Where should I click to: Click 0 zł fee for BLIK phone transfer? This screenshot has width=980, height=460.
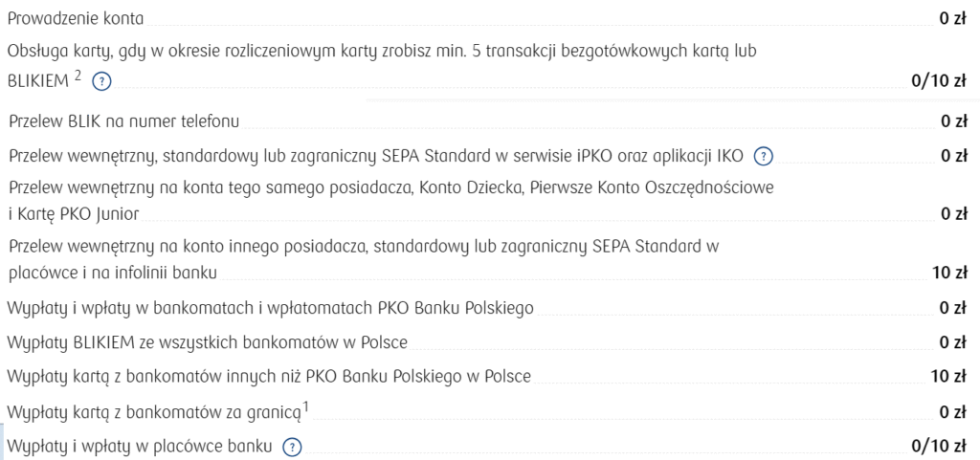point(952,121)
